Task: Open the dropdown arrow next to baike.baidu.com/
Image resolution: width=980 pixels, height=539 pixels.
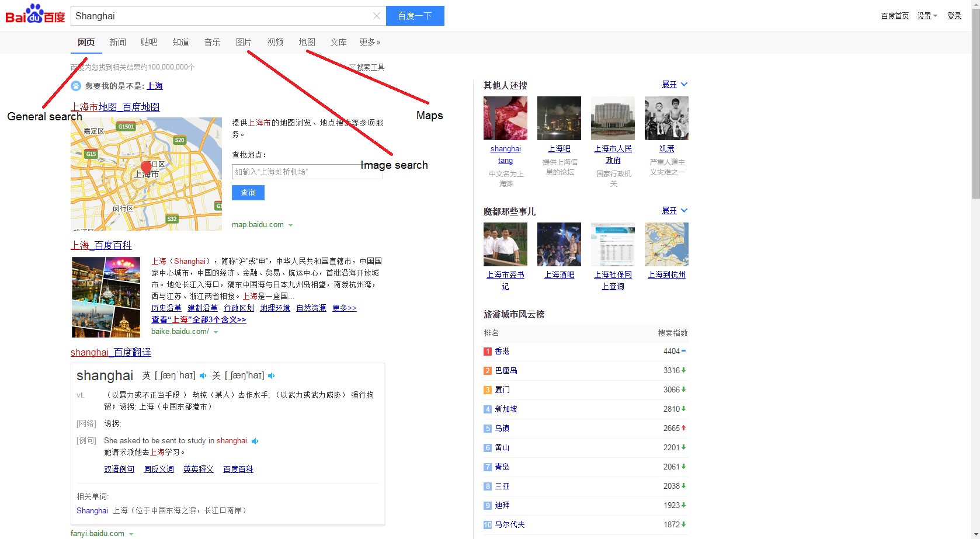Action: 216,332
